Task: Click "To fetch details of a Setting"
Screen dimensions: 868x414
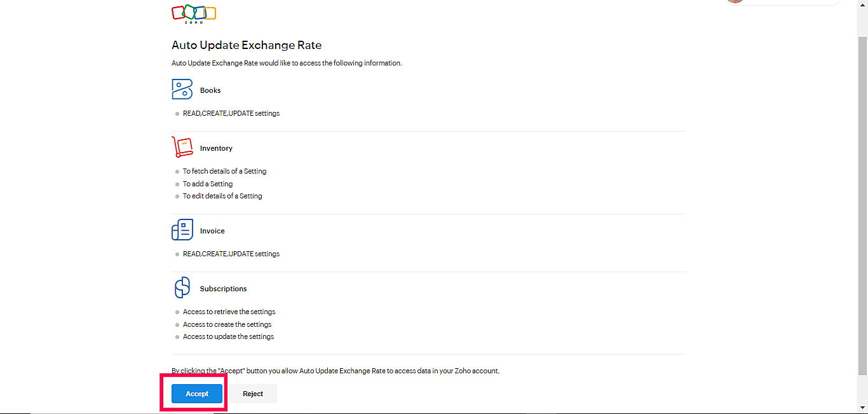Action: tap(224, 171)
